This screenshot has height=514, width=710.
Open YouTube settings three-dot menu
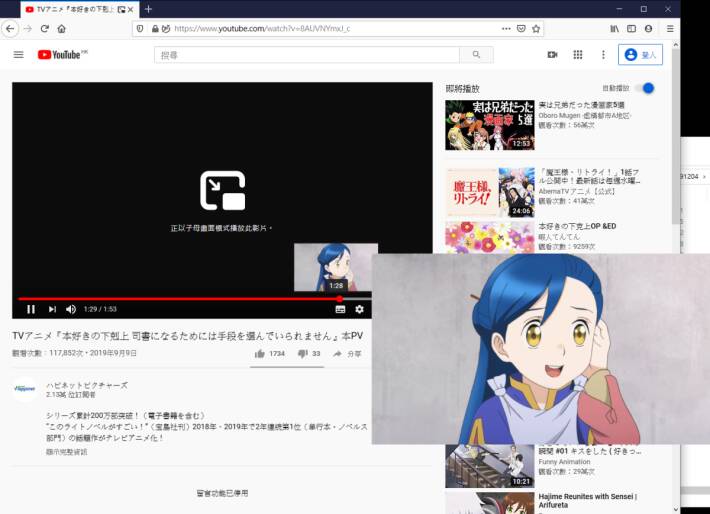pyautogui.click(x=603, y=55)
